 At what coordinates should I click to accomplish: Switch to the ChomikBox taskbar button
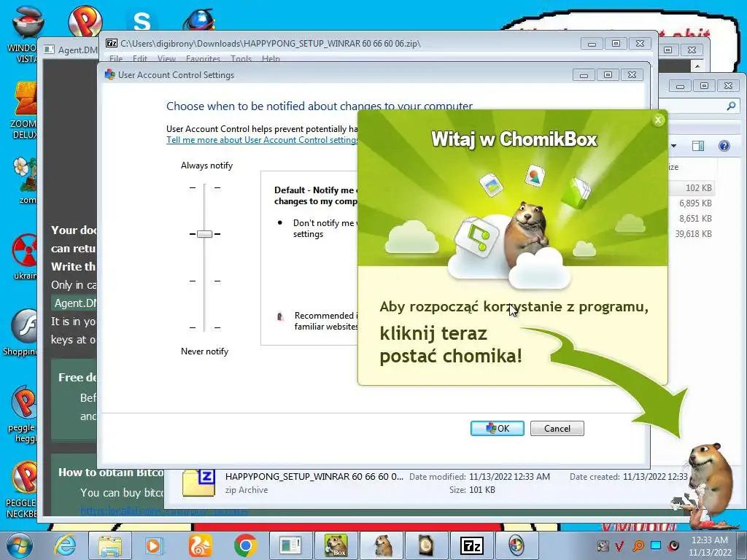(336, 545)
